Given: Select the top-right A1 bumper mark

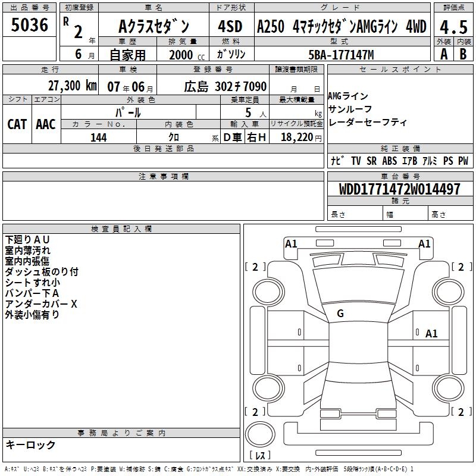Looking at the screenshot, I should pos(424,243).
